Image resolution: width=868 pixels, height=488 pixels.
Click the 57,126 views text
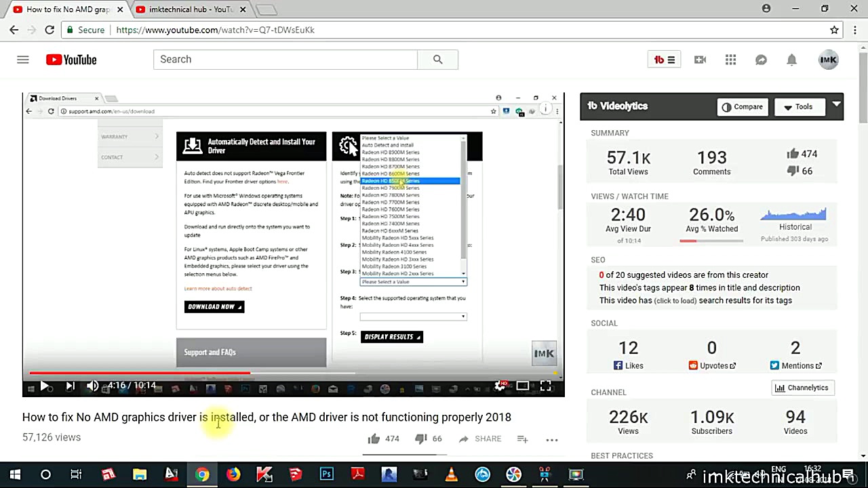52,438
